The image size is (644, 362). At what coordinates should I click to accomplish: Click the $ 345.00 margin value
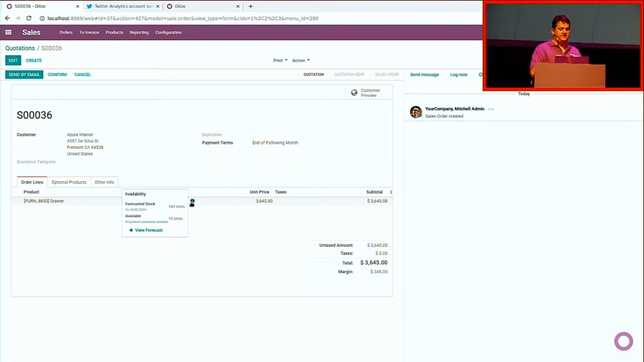379,272
